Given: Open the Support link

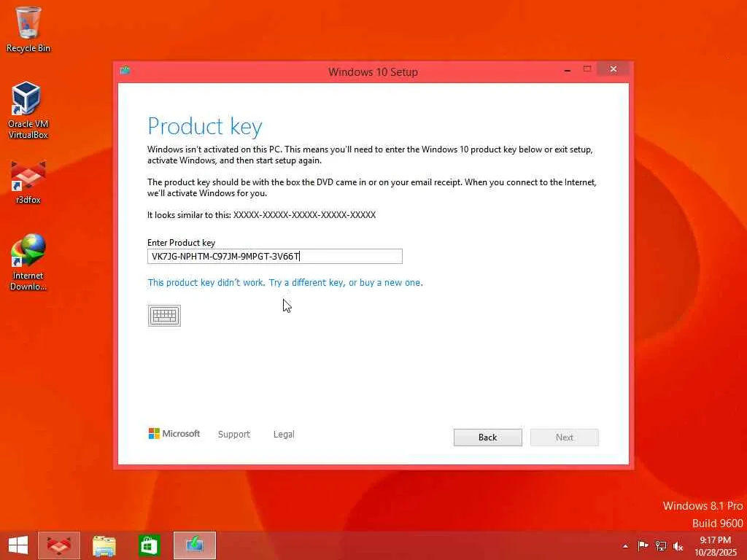Looking at the screenshot, I should point(234,435).
